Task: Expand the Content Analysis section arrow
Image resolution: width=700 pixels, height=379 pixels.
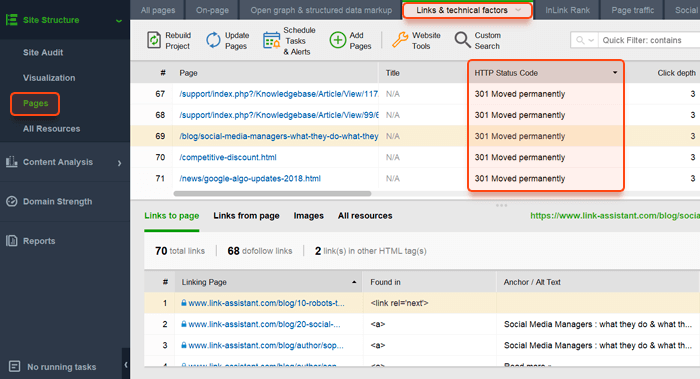Action: coord(119,163)
